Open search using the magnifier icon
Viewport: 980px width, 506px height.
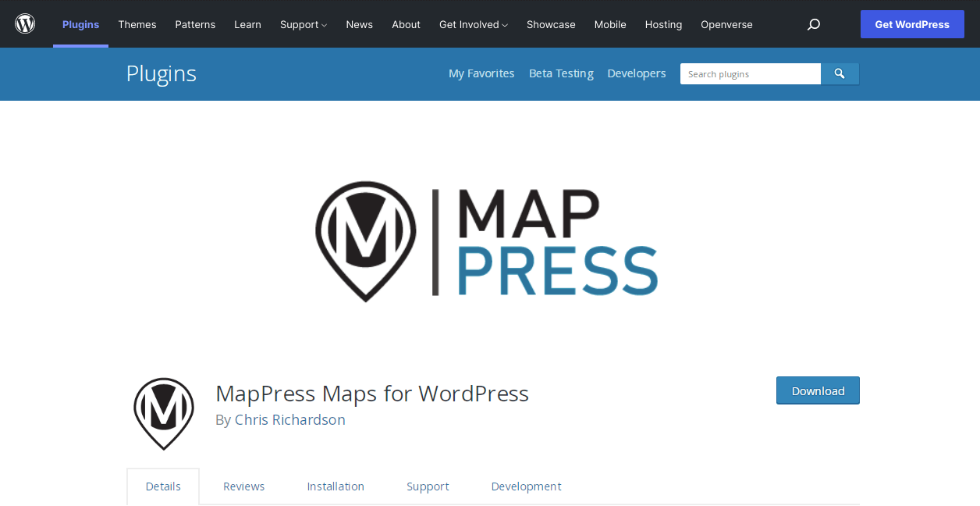click(813, 24)
